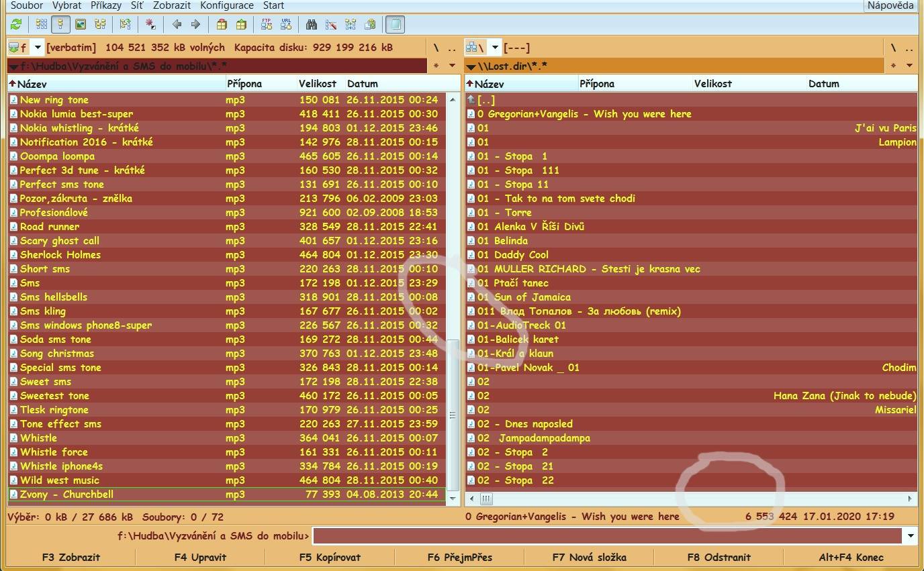Click right panel horizontal scrollbar thumb
This screenshot has height=571, width=924.
486,499
